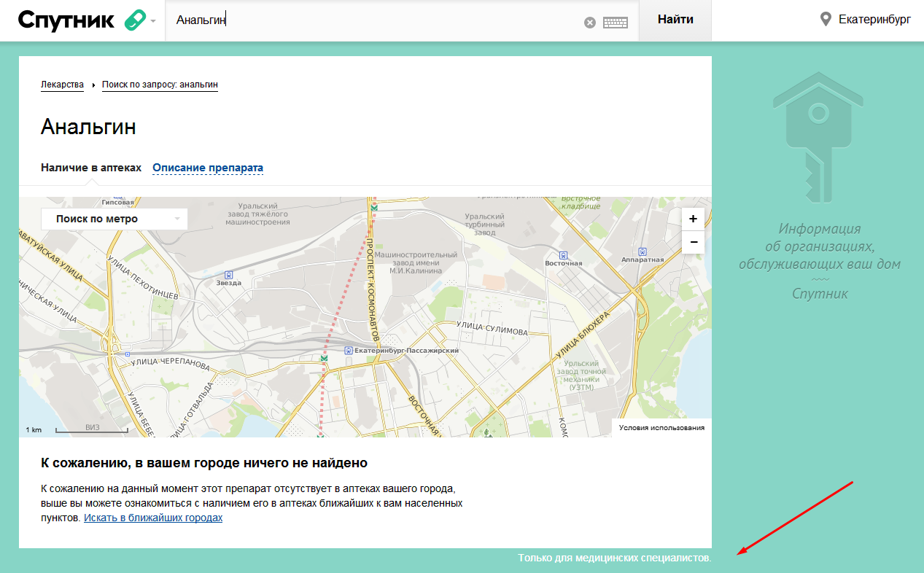Expand the services dropdown arrow beside logo
The image size is (924, 573).
(x=153, y=21)
